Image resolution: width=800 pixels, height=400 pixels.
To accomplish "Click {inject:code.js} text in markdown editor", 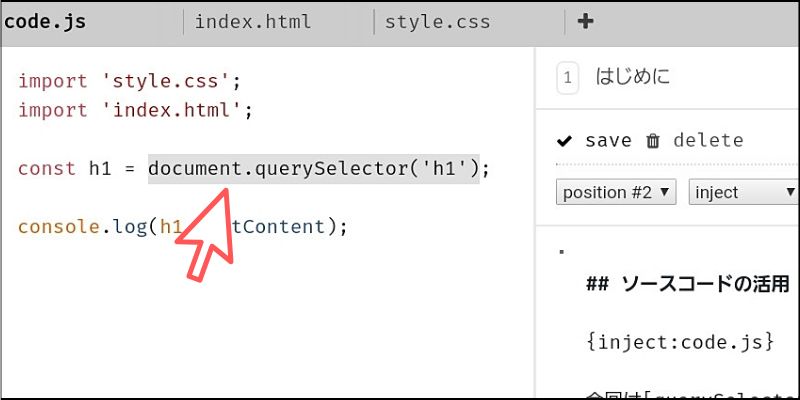I will click(680, 342).
